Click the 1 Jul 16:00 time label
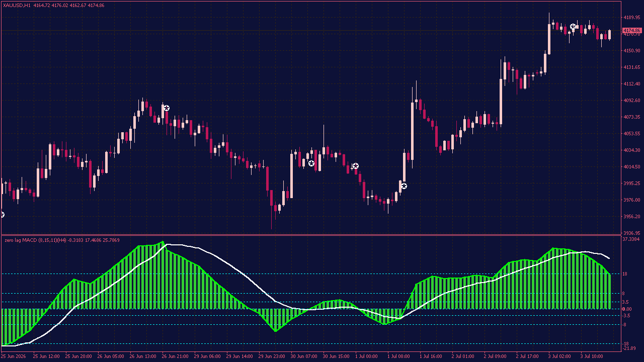The height and width of the screenshot is (362, 644). [x=431, y=356]
